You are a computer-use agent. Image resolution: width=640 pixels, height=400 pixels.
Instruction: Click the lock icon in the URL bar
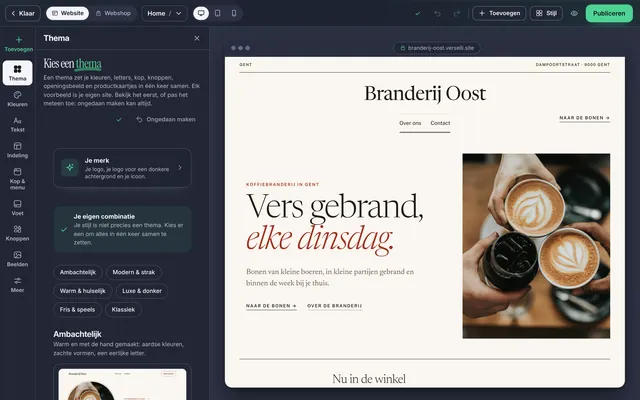click(x=402, y=48)
